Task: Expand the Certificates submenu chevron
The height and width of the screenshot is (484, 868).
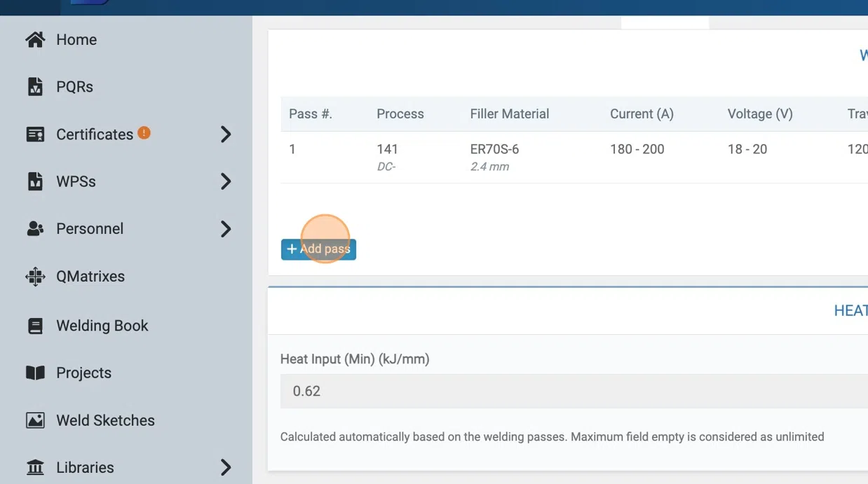Action: (226, 134)
